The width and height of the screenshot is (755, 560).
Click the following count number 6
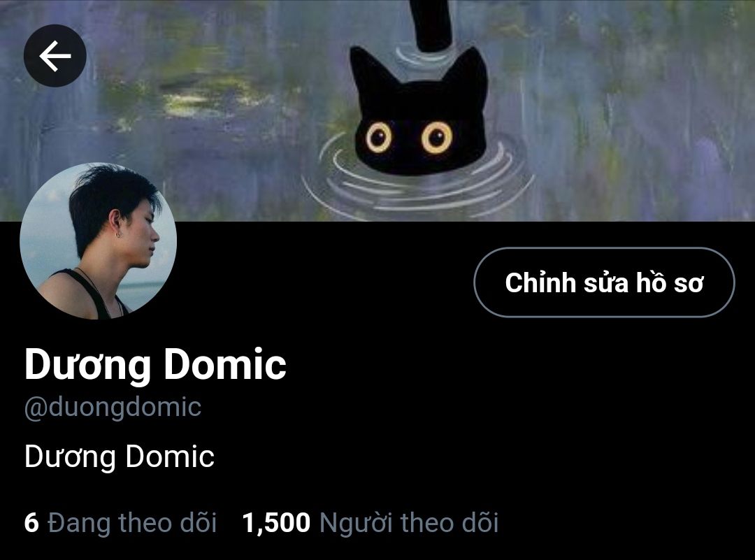point(31,523)
